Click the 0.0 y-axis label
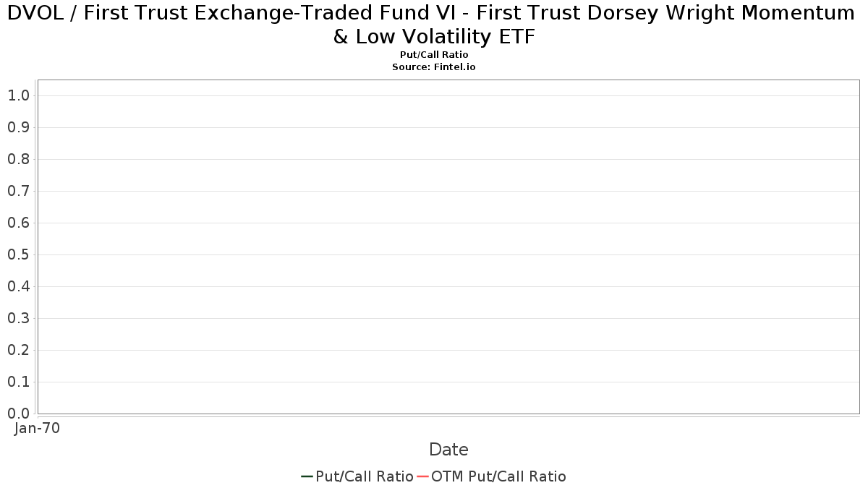 (x=19, y=414)
